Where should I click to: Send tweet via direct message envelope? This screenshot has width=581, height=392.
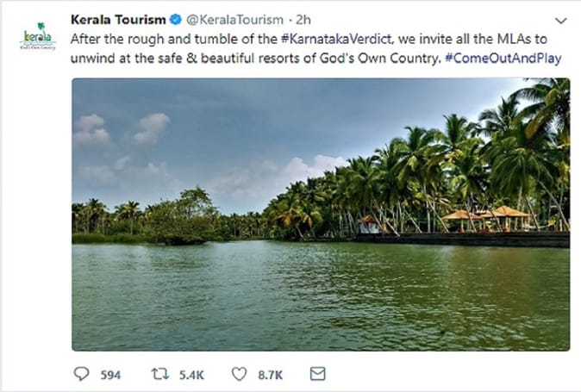coord(317,374)
